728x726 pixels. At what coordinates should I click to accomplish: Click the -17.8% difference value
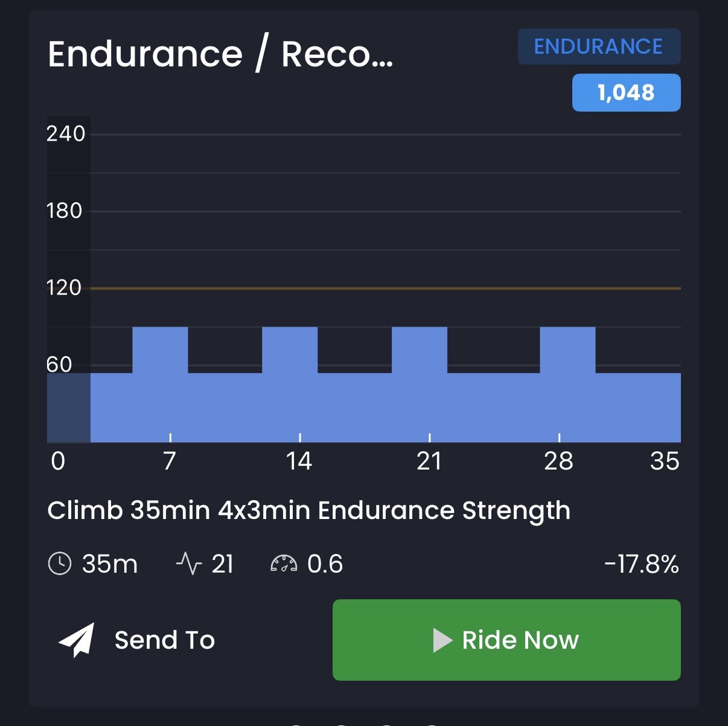[x=642, y=564]
